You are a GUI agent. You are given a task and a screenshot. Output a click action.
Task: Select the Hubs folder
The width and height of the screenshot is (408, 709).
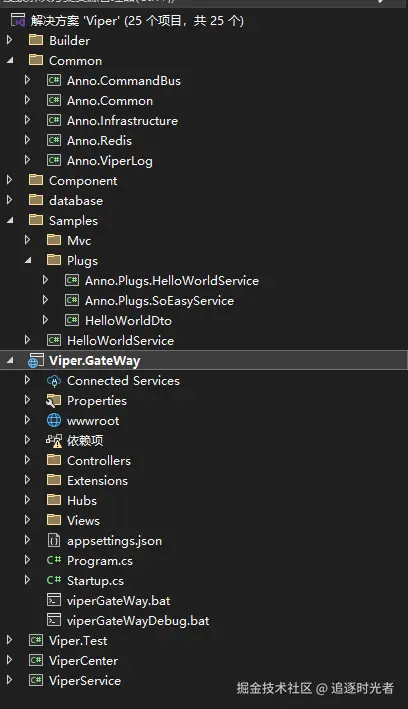[x=82, y=501]
